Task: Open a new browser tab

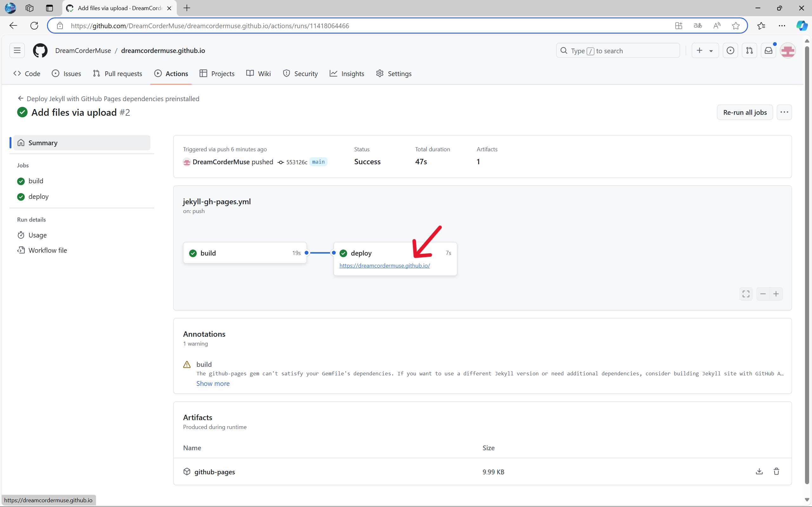Action: click(187, 8)
